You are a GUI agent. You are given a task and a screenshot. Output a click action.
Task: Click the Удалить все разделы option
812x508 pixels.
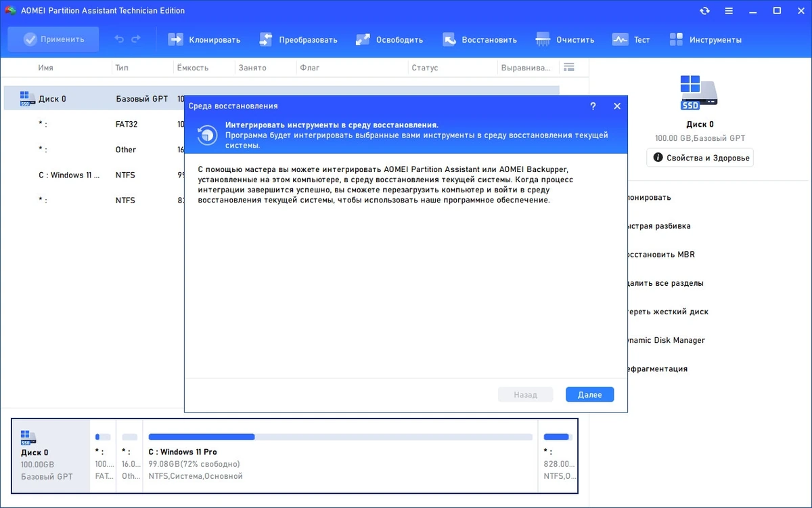tap(664, 283)
